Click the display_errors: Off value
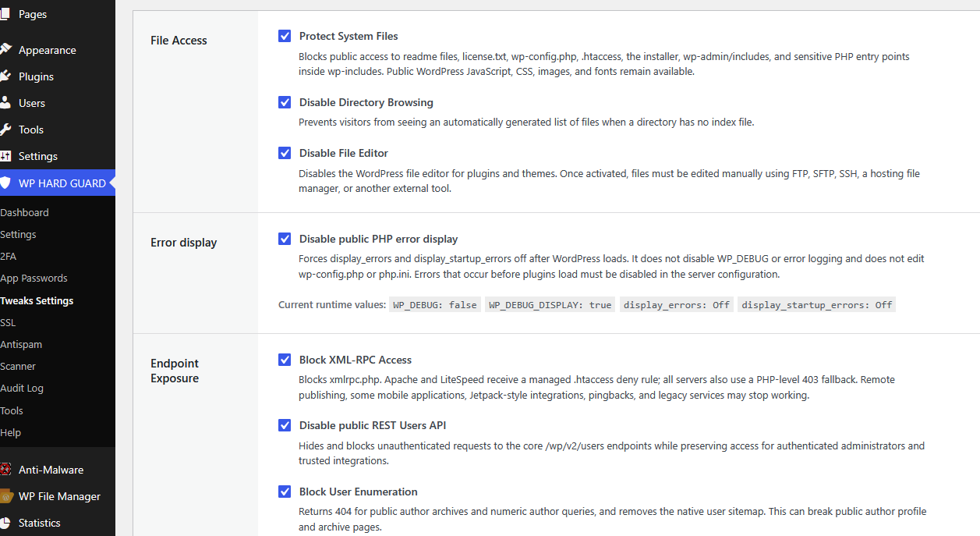 tap(677, 304)
